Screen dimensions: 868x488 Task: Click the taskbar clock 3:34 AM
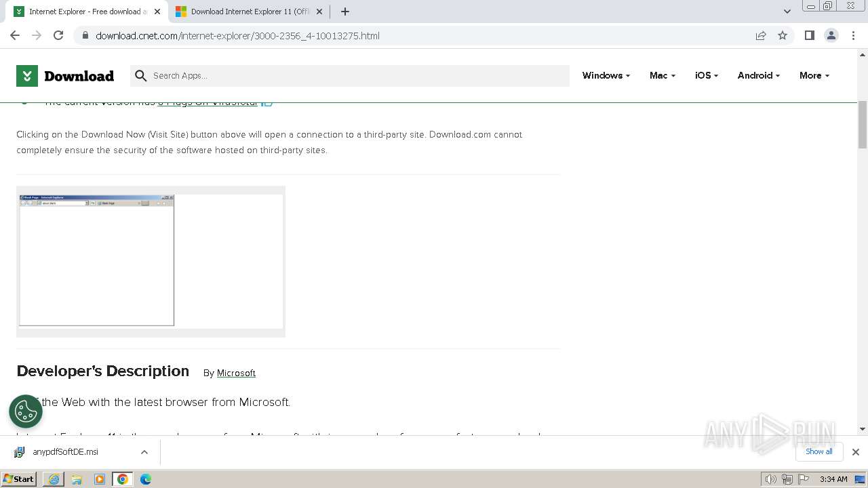833,479
